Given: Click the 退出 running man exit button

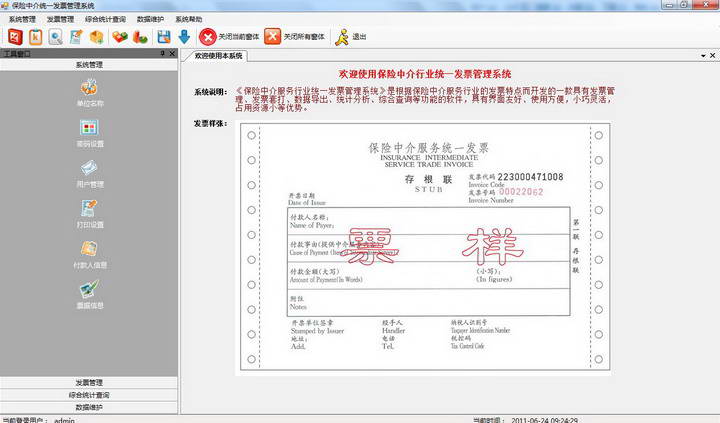Looking at the screenshot, I should [x=350, y=37].
